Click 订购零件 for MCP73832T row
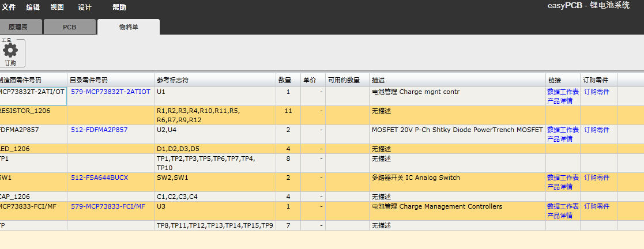This screenshot has width=644, height=249. [597, 92]
